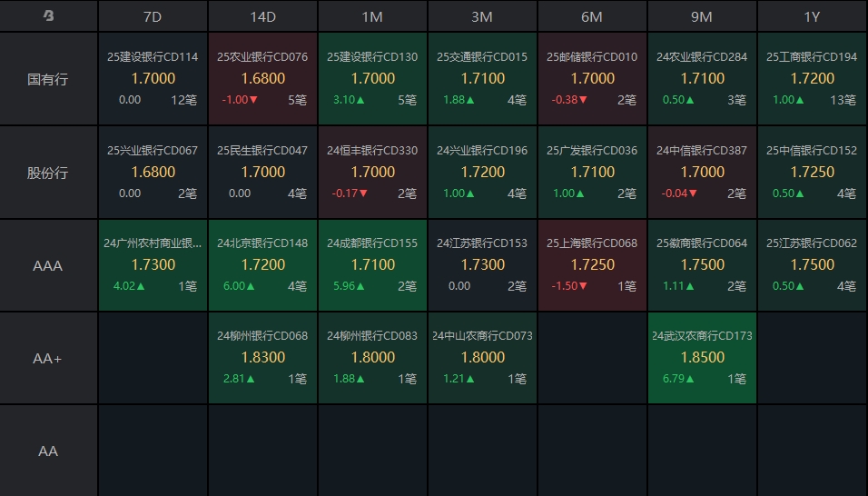Open the 25兴业银行CD067 cell

[x=153, y=173]
